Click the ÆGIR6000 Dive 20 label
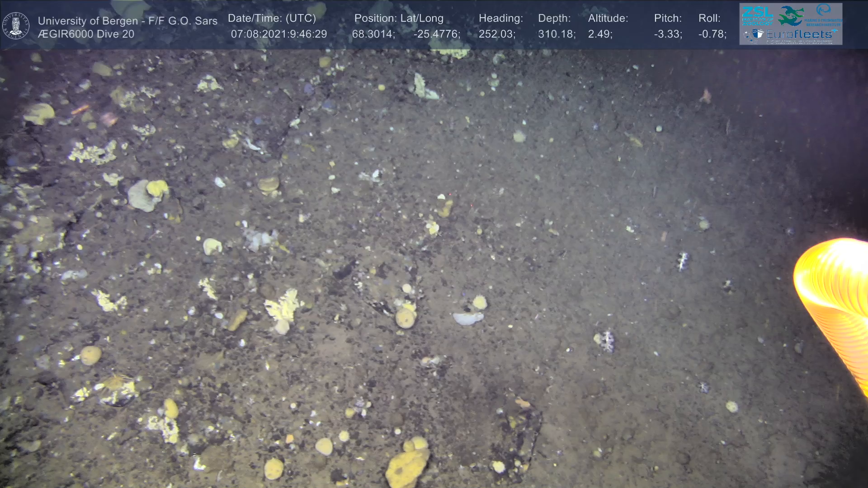Viewport: 868px width, 488px height. point(86,34)
